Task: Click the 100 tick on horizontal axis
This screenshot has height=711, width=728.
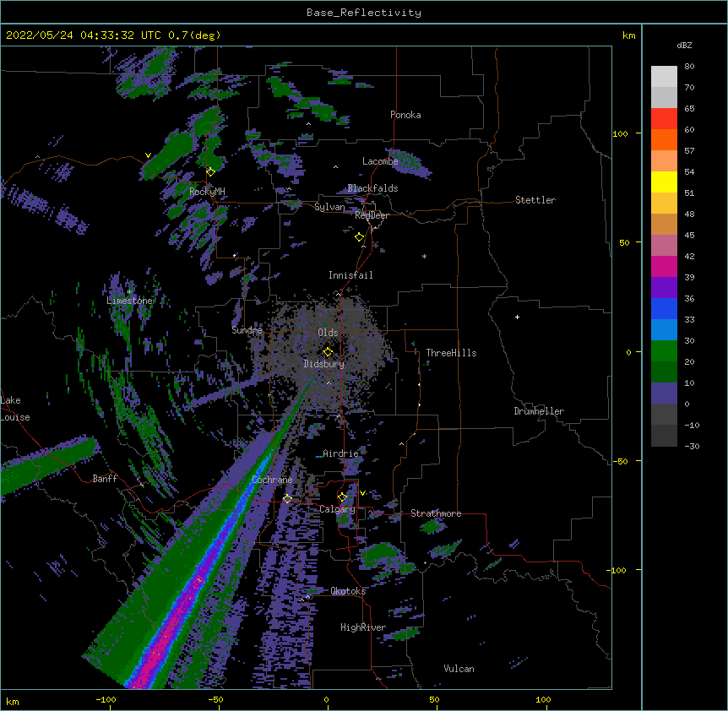Action: point(543,699)
